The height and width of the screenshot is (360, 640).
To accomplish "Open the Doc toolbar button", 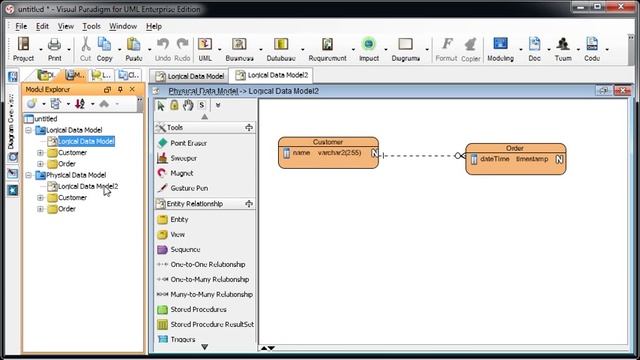I will click(x=534, y=49).
